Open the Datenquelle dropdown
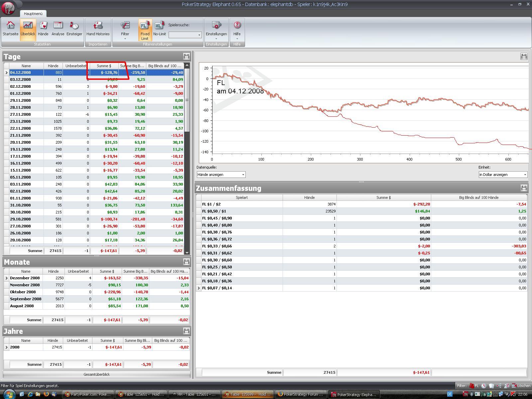The width and height of the screenshot is (532, 399). 221,175
